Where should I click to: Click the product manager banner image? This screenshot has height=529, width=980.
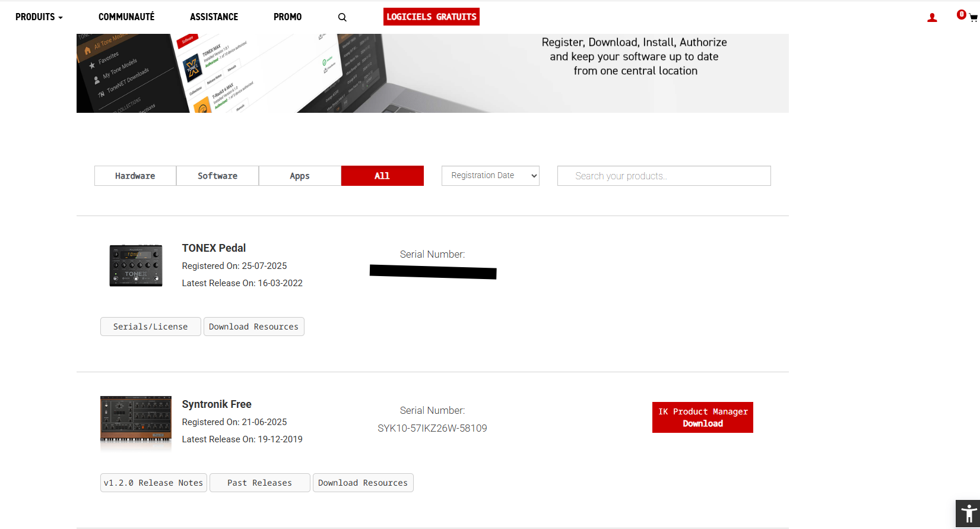(433, 73)
